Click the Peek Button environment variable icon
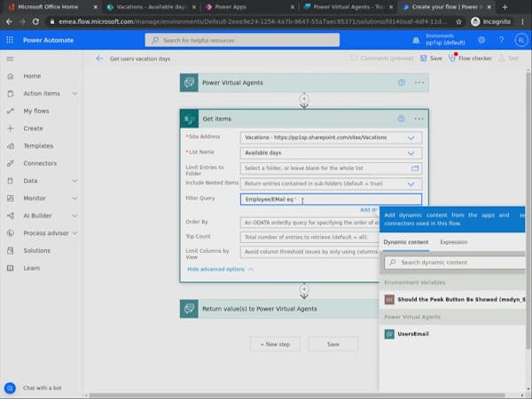Screen dimensions: 532x399 (389, 300)
